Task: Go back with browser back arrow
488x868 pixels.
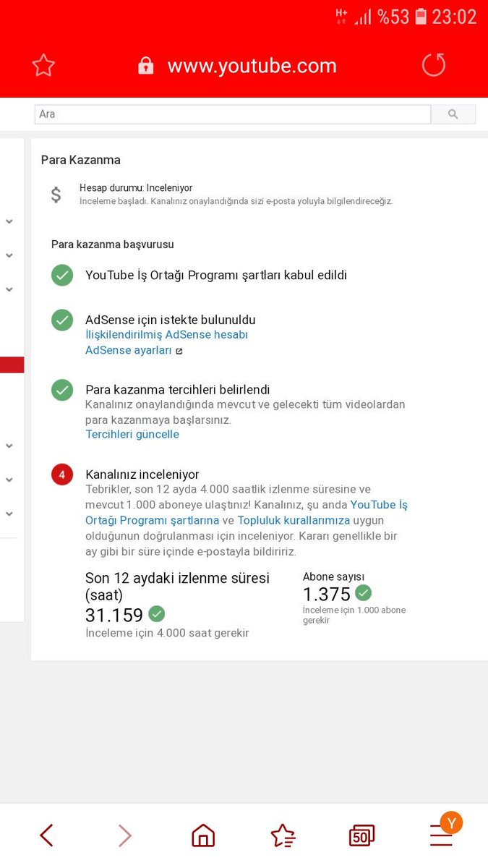Action: coord(46,836)
